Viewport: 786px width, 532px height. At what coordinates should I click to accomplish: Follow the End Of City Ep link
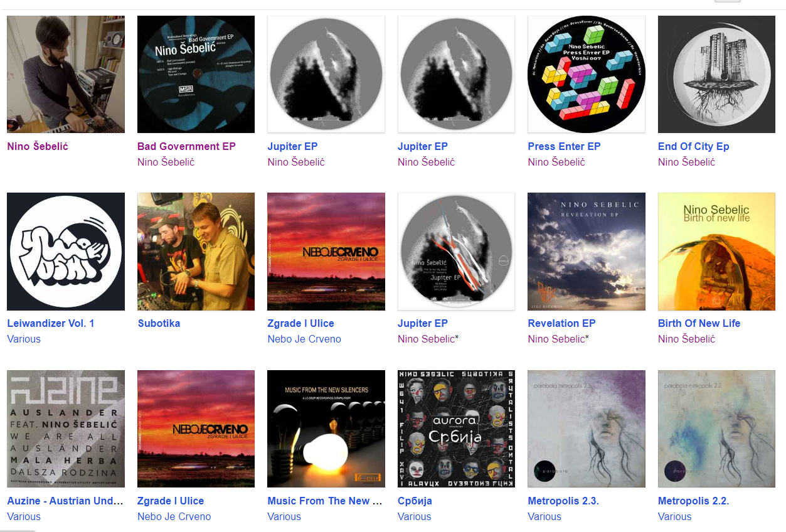[x=693, y=146]
